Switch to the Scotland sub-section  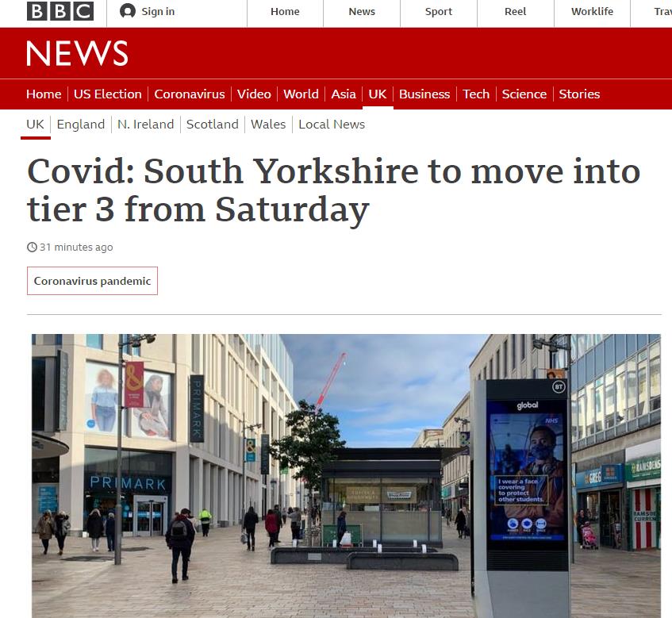pos(212,125)
